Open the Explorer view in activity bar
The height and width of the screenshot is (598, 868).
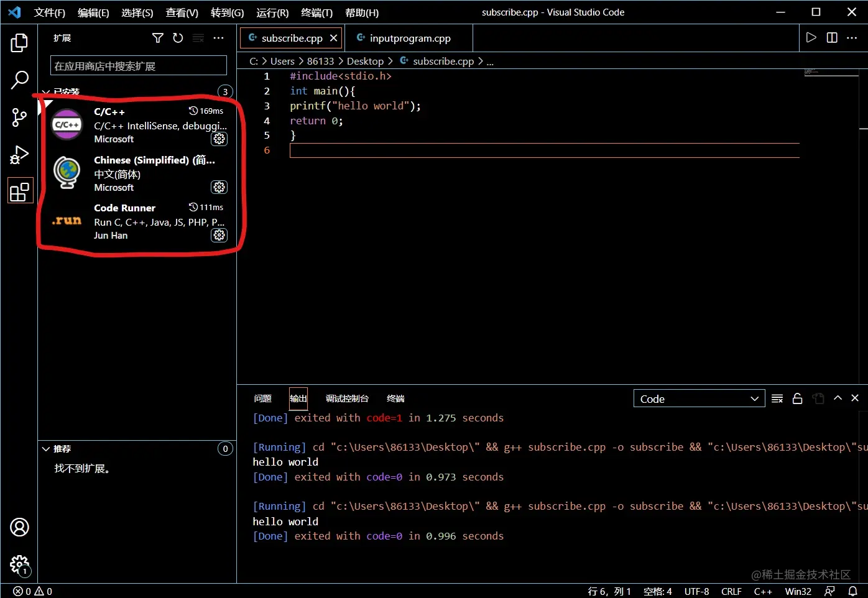(19, 43)
